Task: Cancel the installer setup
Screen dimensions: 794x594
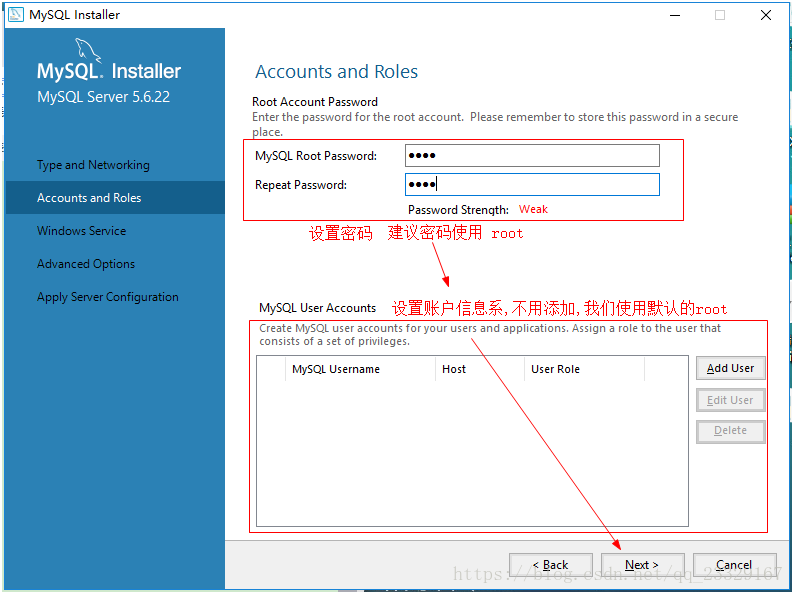Action: click(x=734, y=565)
